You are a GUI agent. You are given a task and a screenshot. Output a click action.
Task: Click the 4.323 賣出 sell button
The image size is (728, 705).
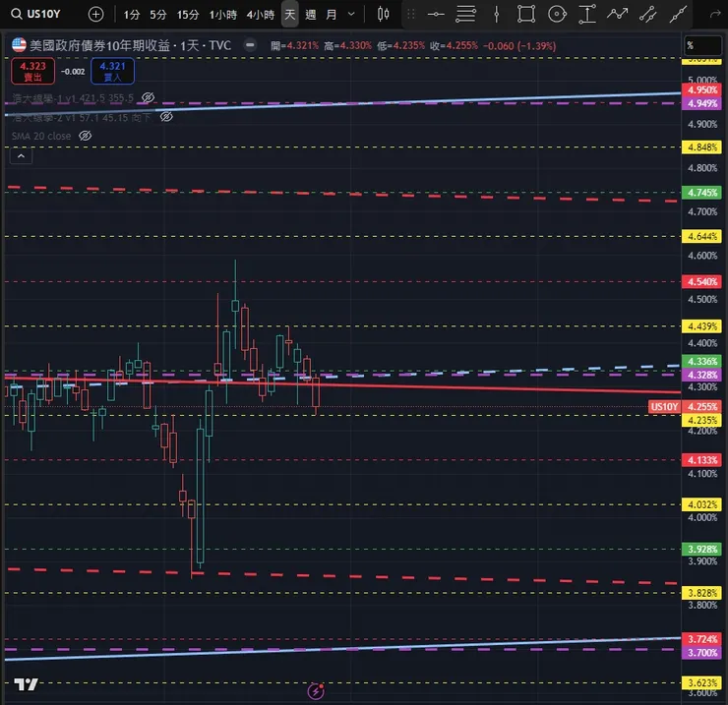33,71
